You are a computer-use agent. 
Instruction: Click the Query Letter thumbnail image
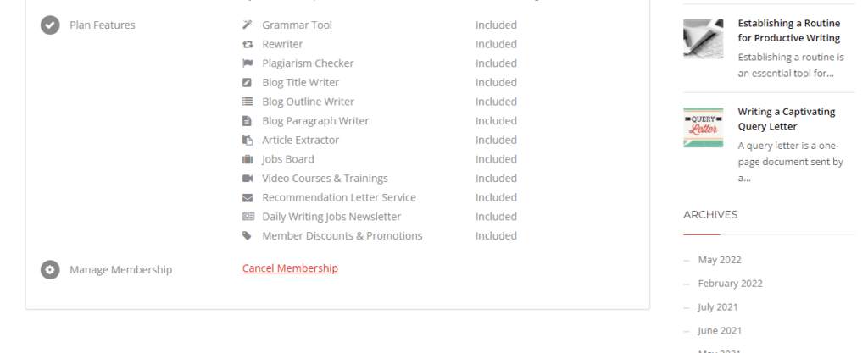coord(703,128)
